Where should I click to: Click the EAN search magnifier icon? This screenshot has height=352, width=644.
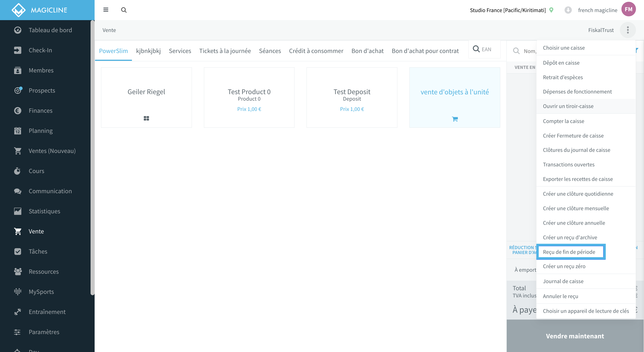point(476,49)
